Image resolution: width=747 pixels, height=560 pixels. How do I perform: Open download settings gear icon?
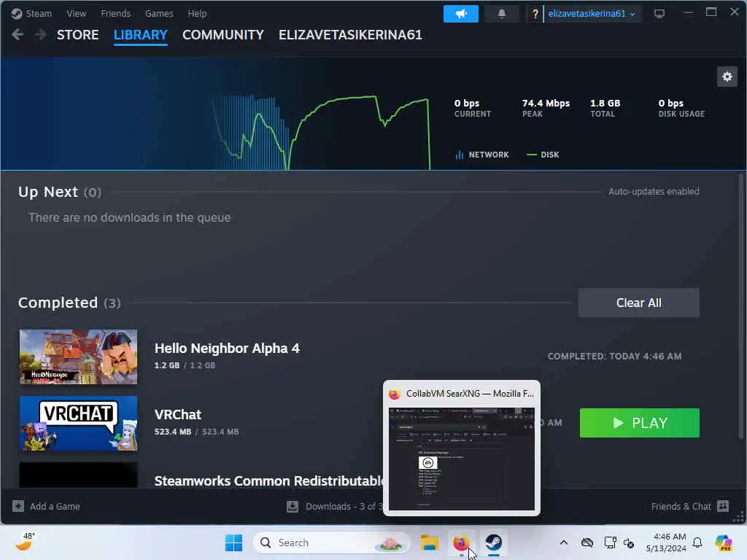click(727, 77)
